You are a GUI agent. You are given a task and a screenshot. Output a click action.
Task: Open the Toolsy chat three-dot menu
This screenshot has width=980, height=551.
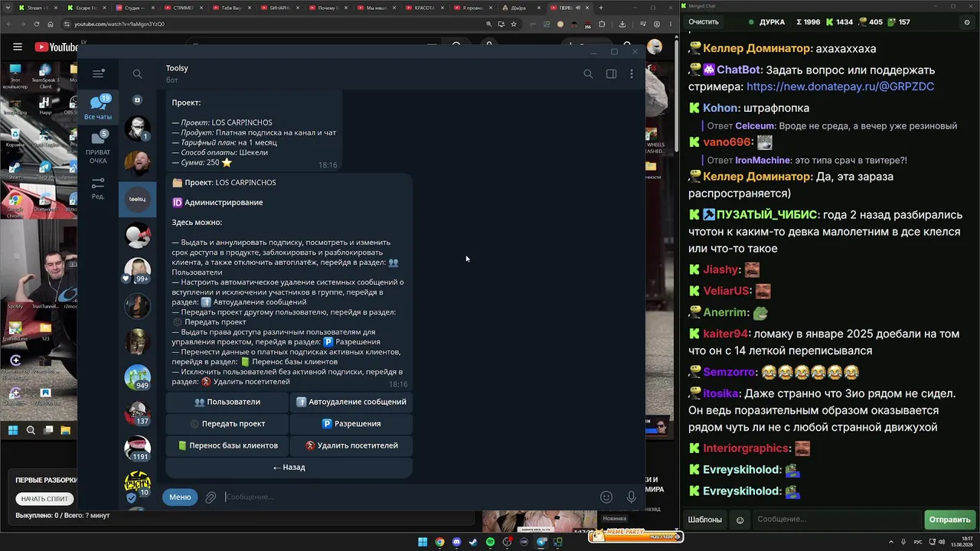[x=632, y=74]
